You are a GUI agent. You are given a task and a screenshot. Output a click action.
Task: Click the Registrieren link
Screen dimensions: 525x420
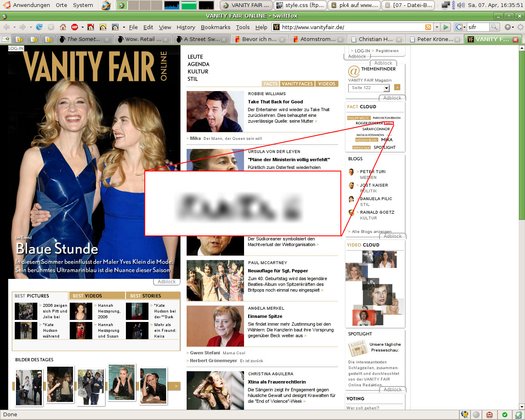(387, 51)
